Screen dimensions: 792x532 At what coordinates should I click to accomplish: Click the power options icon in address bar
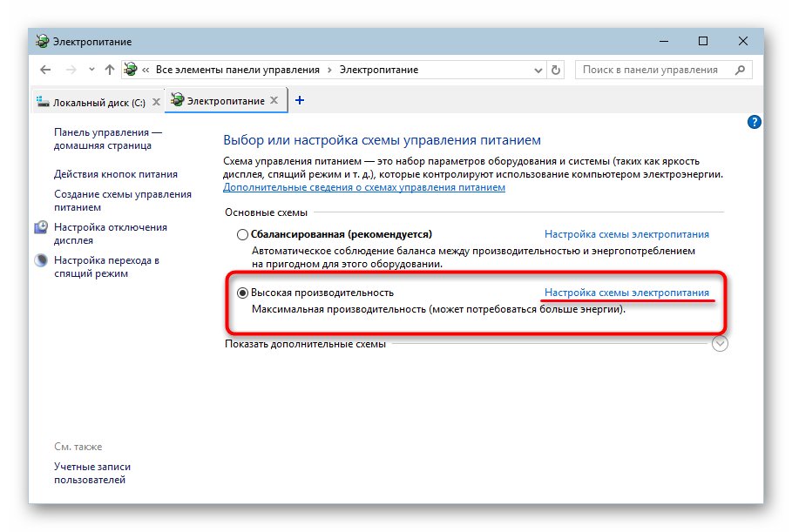point(131,70)
